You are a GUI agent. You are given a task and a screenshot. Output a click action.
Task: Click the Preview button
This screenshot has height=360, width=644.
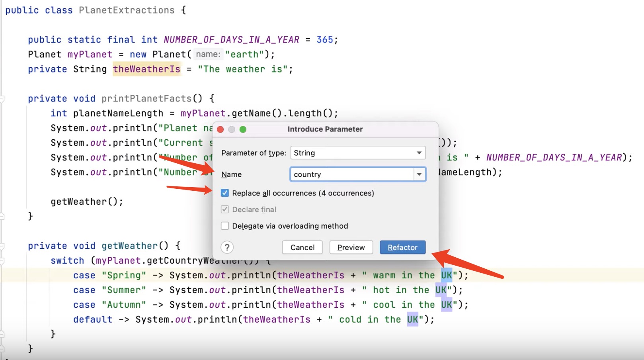tap(351, 247)
